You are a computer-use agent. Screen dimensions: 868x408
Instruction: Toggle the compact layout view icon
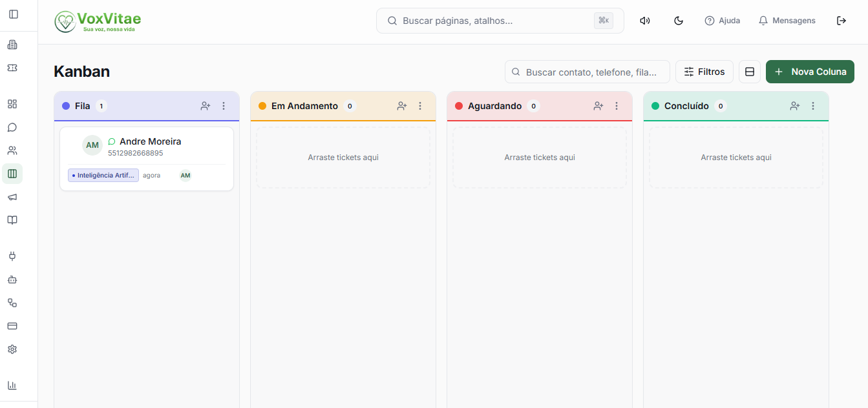750,72
